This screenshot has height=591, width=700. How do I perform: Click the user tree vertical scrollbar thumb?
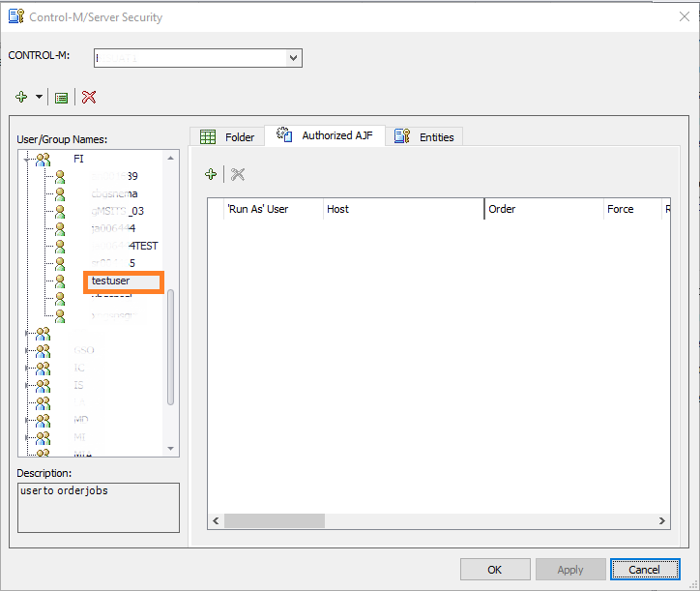click(170, 347)
